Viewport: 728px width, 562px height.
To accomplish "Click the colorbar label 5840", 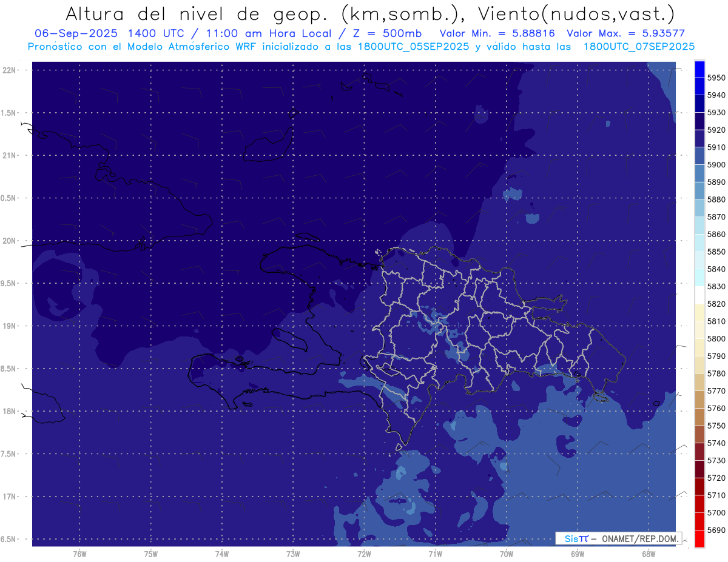I will coord(716,269).
